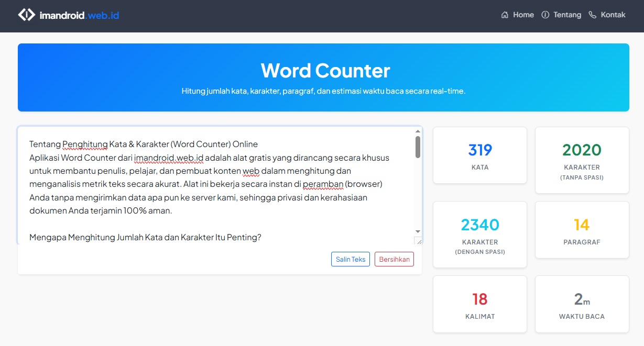Open the Kontak menu item

607,15
